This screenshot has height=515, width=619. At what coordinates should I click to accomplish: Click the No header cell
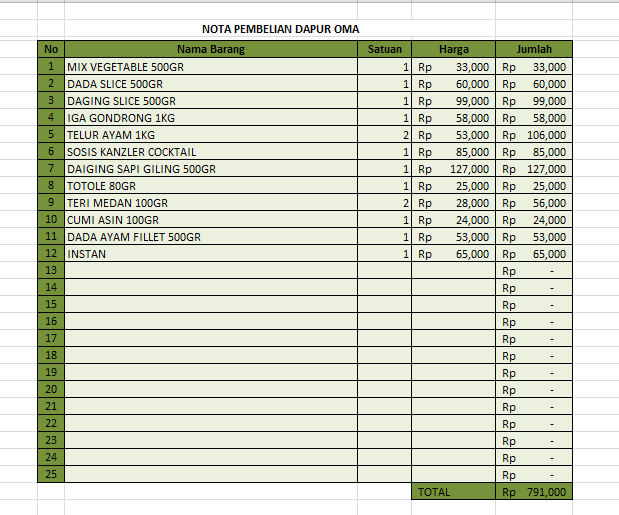[51, 49]
